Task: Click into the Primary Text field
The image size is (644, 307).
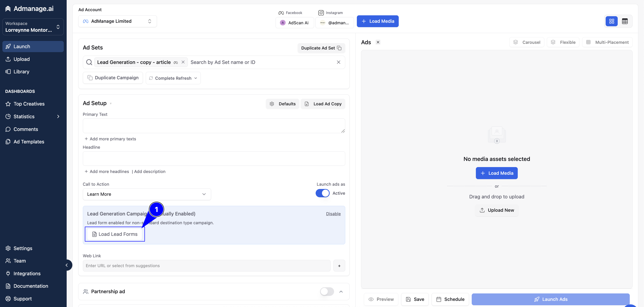Action: [214, 126]
